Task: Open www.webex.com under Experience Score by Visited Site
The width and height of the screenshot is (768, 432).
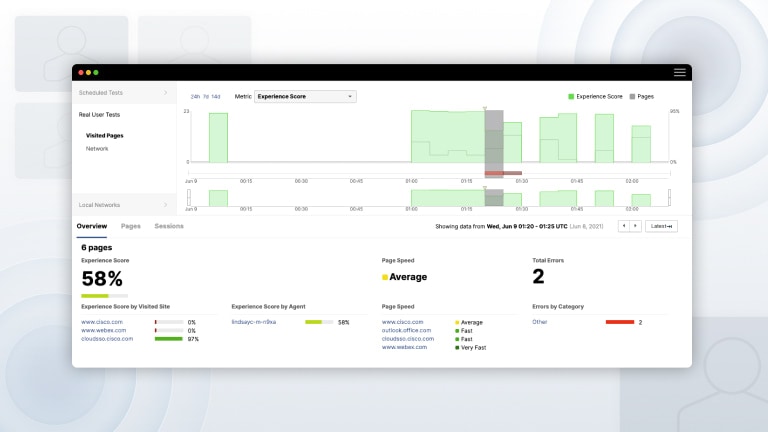Action: [x=103, y=330]
